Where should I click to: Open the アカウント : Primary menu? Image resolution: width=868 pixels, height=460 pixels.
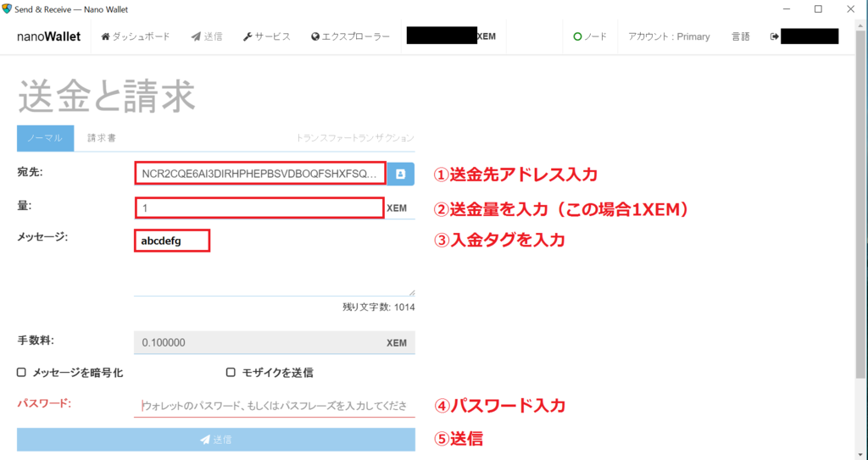(669, 36)
